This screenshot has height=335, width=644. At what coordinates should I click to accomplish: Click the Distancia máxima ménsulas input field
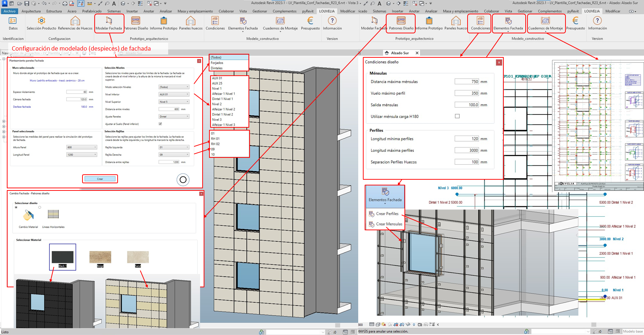point(467,82)
